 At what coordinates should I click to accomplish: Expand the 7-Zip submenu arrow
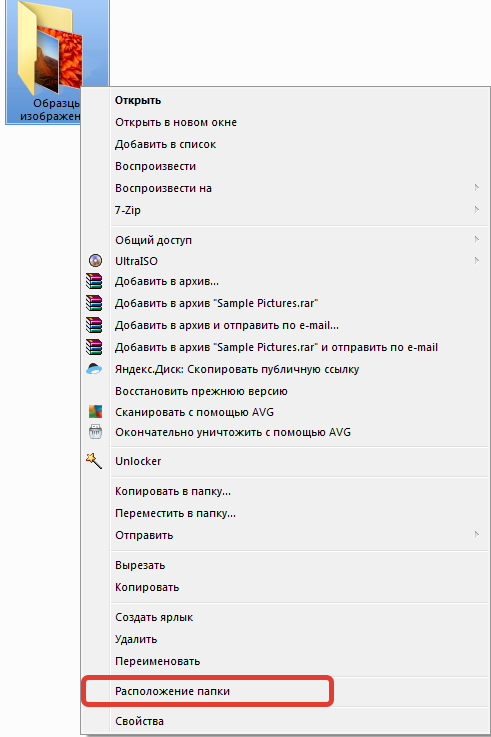[476, 209]
